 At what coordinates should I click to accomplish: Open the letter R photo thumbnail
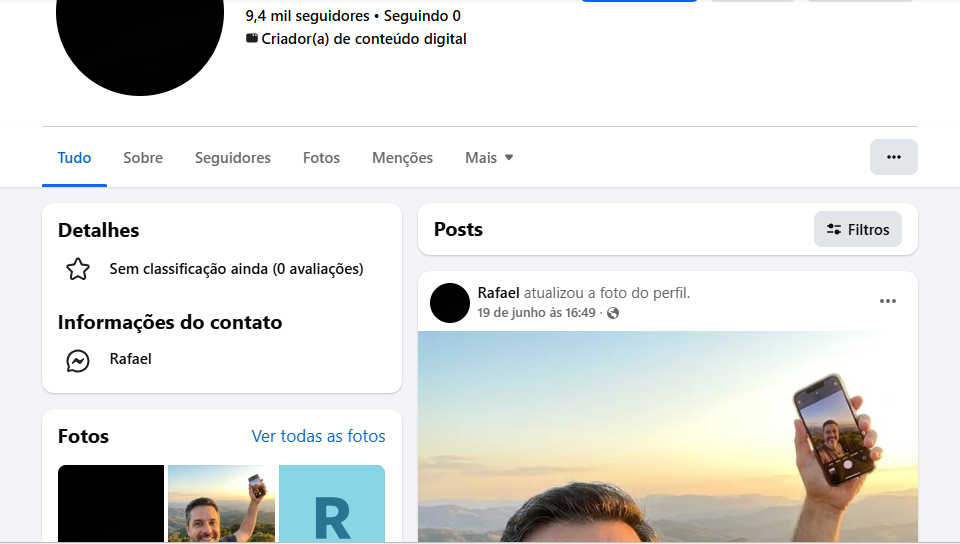(332, 504)
